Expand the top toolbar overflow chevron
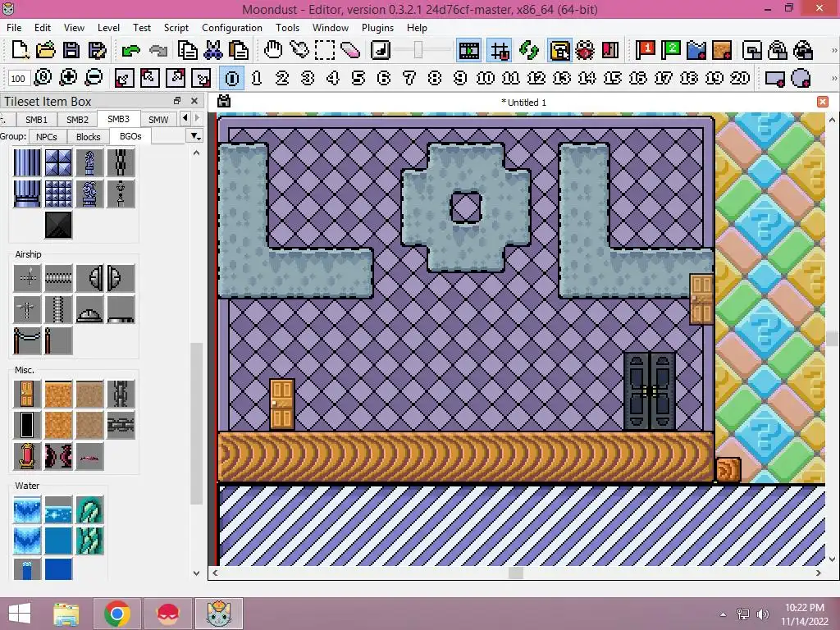The image size is (840, 630). [833, 50]
